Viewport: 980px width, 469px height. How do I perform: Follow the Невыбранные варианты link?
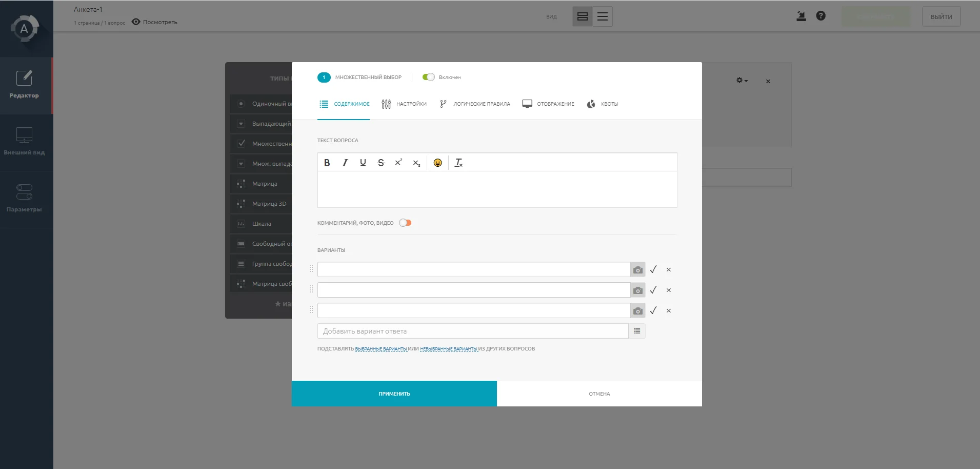(449, 349)
